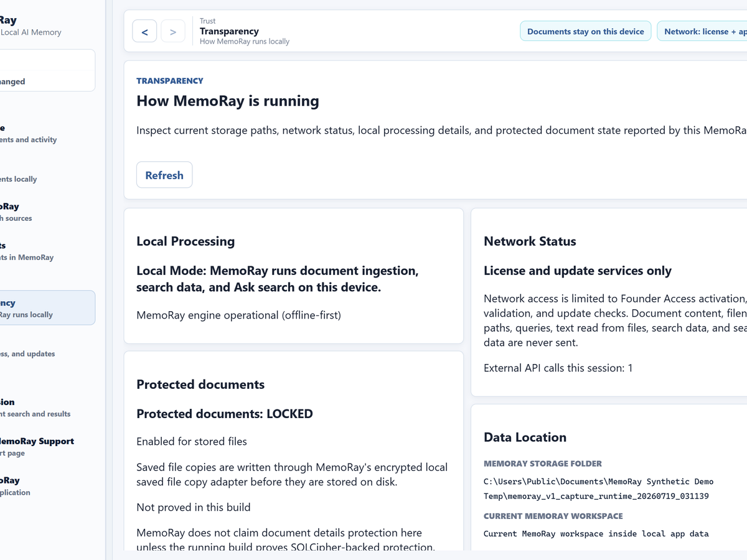The width and height of the screenshot is (747, 560).
Task: Open the bottom sidebar item ending "plication"
Action: tap(37, 486)
